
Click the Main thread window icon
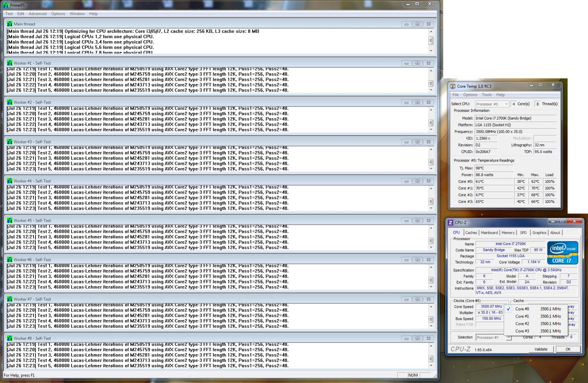point(10,24)
